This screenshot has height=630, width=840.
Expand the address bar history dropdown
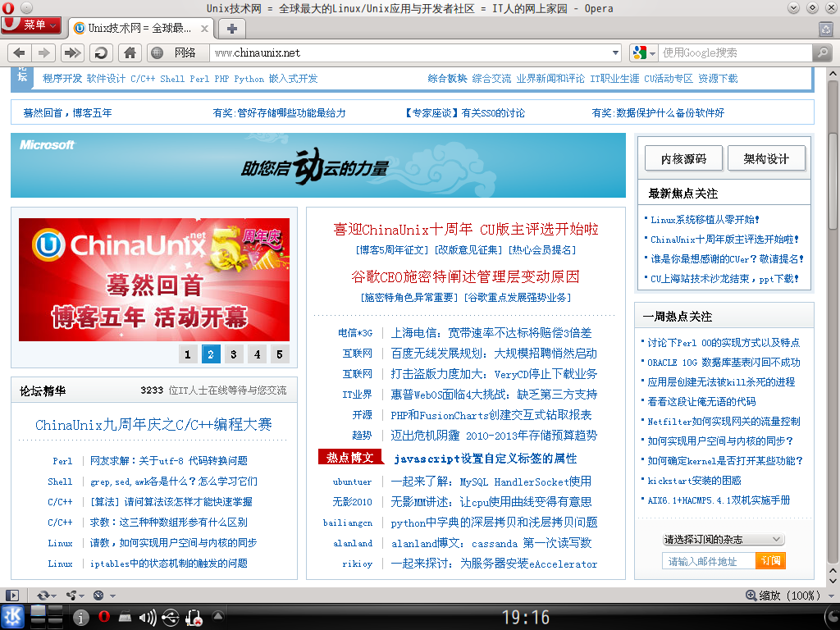(615, 52)
